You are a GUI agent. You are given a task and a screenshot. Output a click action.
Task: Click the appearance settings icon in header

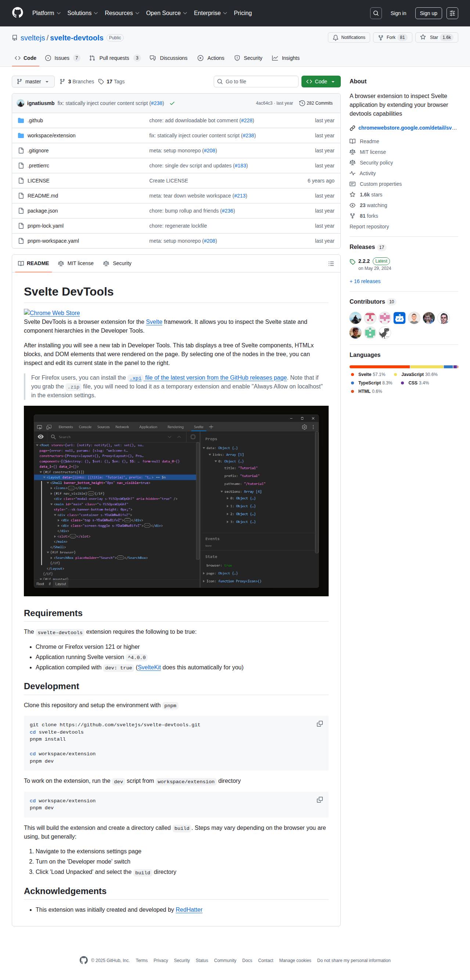point(452,13)
